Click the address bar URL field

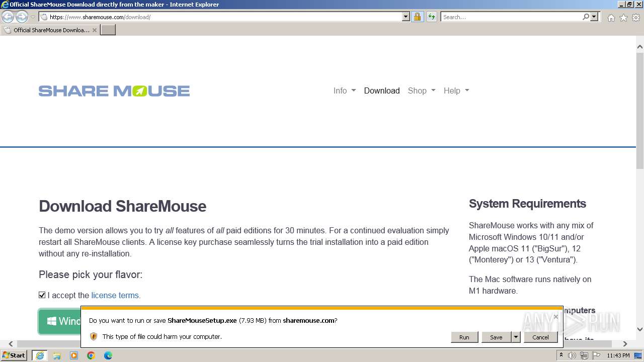(220, 17)
